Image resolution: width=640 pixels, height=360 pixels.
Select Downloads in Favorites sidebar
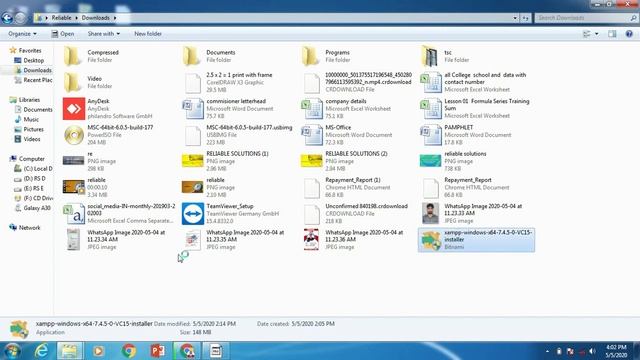[33, 70]
